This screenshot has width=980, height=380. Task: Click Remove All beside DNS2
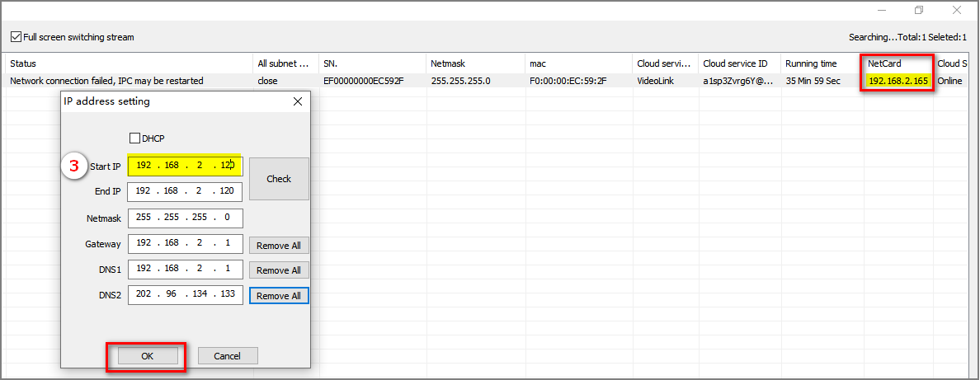279,296
